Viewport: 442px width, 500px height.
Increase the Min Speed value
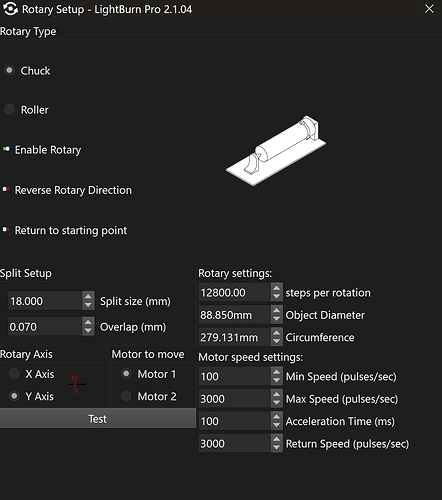pyautogui.click(x=276, y=372)
